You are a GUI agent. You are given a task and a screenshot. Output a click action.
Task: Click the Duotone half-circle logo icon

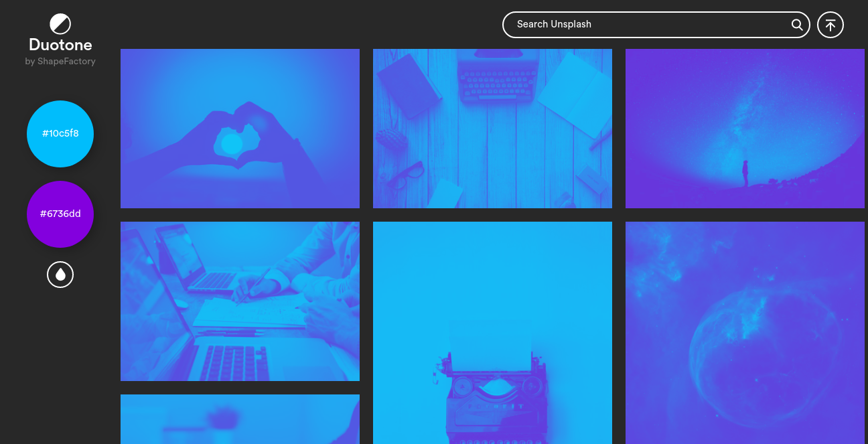(x=60, y=24)
